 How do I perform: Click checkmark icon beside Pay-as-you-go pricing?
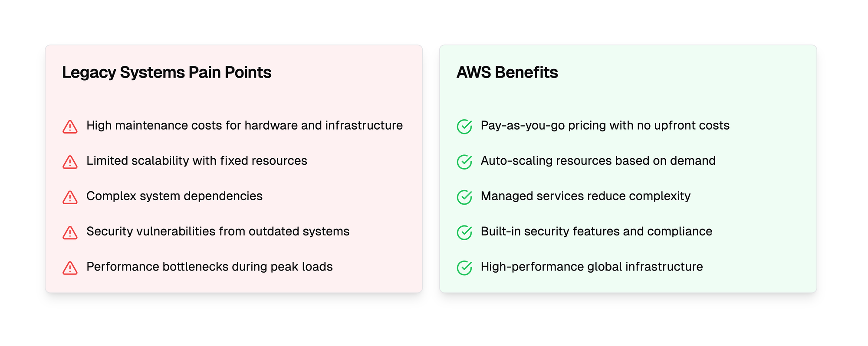click(x=464, y=127)
